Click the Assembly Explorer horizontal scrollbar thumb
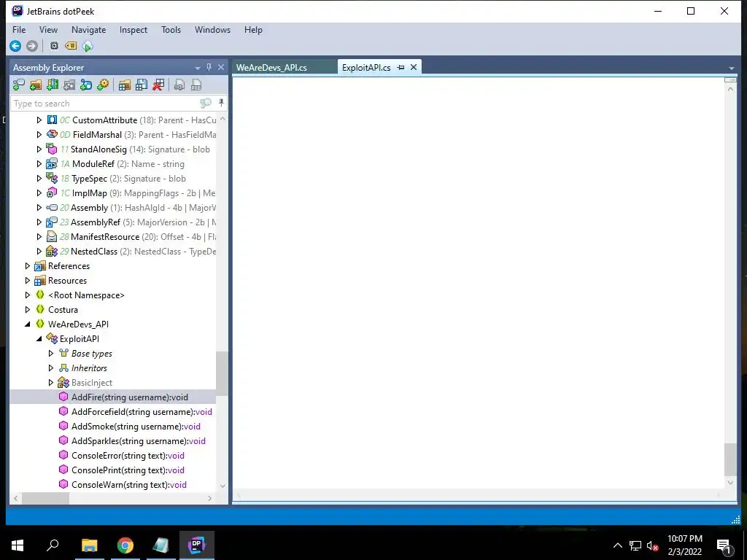Viewport: 747px width, 560px height. click(45, 498)
